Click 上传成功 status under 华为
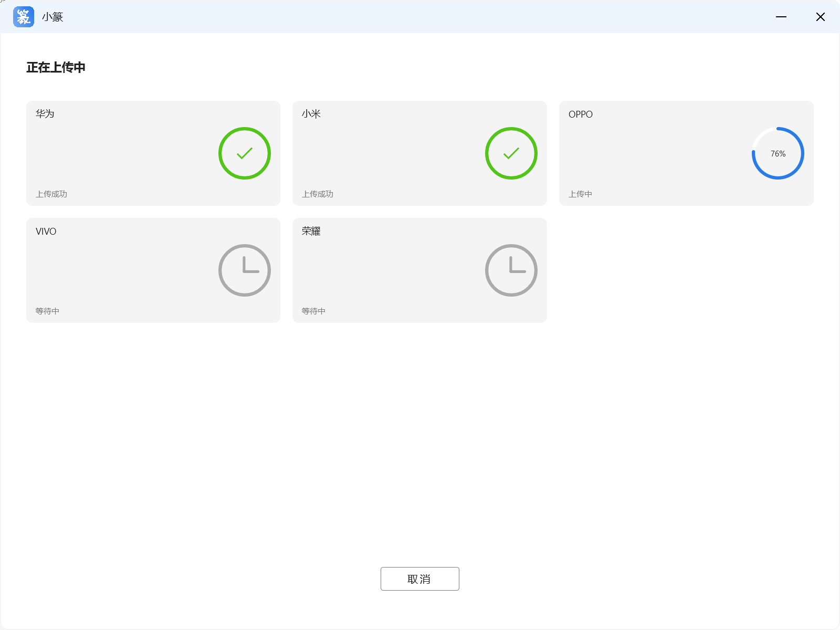The width and height of the screenshot is (840, 630). [51, 194]
